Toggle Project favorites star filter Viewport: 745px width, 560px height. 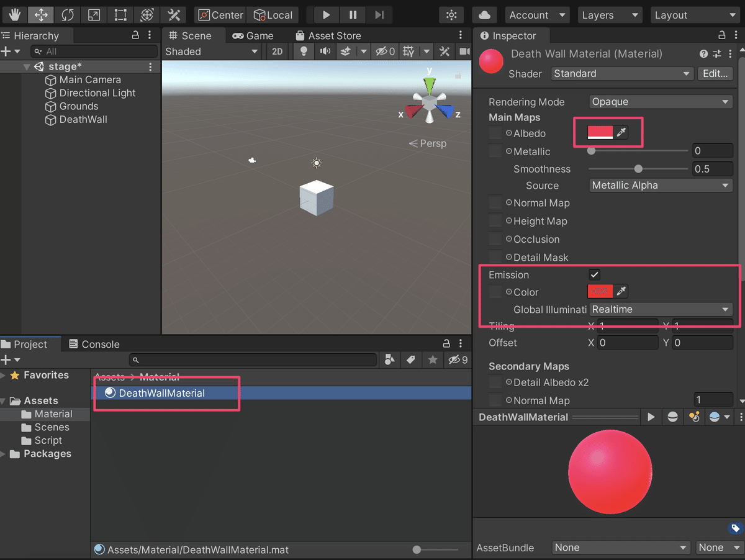click(433, 359)
